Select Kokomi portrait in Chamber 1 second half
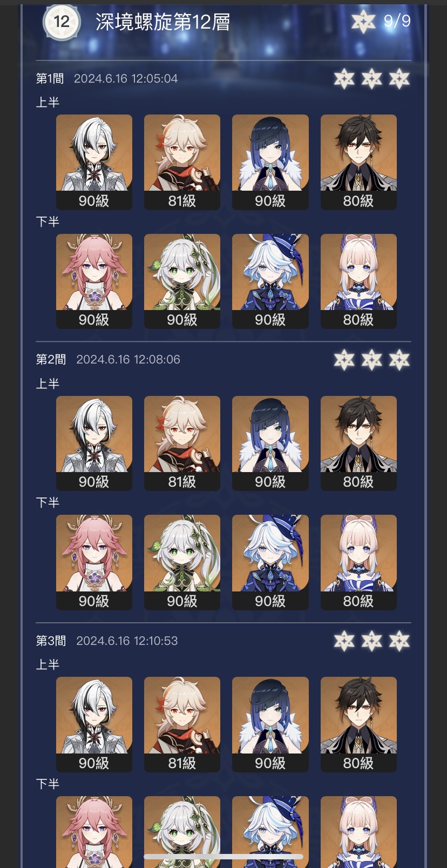 [358, 281]
